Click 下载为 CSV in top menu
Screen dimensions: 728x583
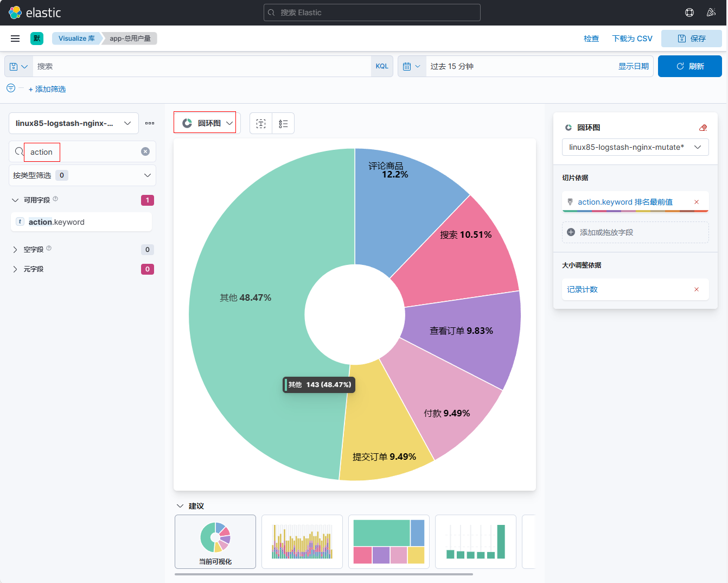(x=632, y=39)
